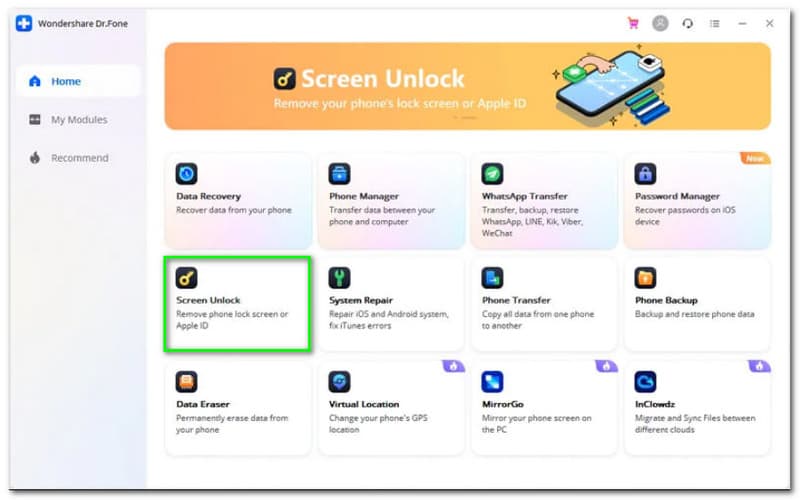Launch the Data Eraser icon
Image resolution: width=800 pixels, height=500 pixels.
pyautogui.click(x=186, y=382)
